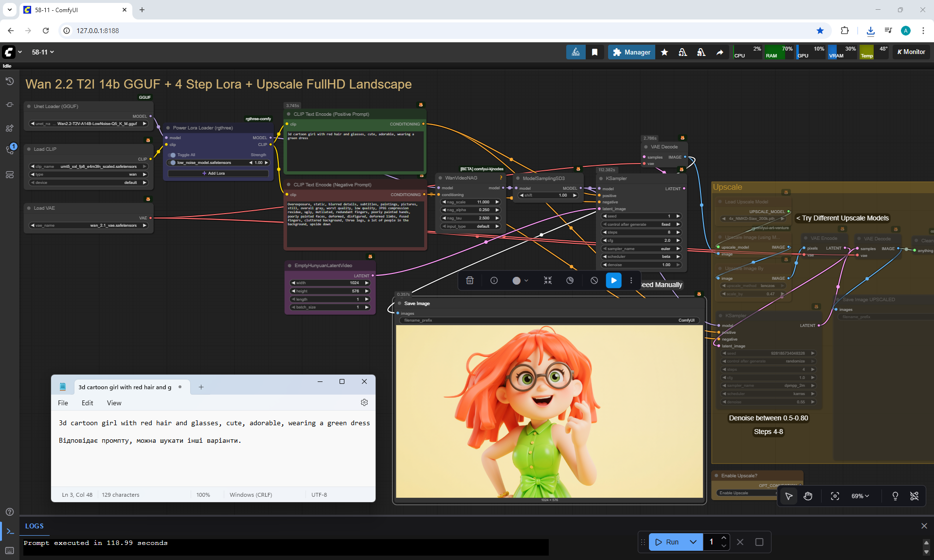Open the View menu in Notepad
The width and height of the screenshot is (934, 560).
[x=114, y=403]
